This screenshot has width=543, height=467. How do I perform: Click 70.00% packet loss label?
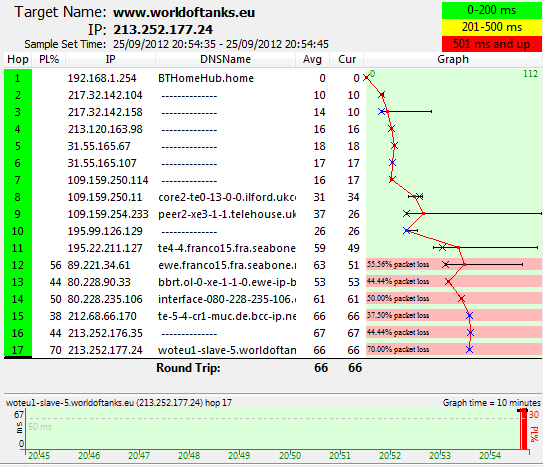pos(398,349)
